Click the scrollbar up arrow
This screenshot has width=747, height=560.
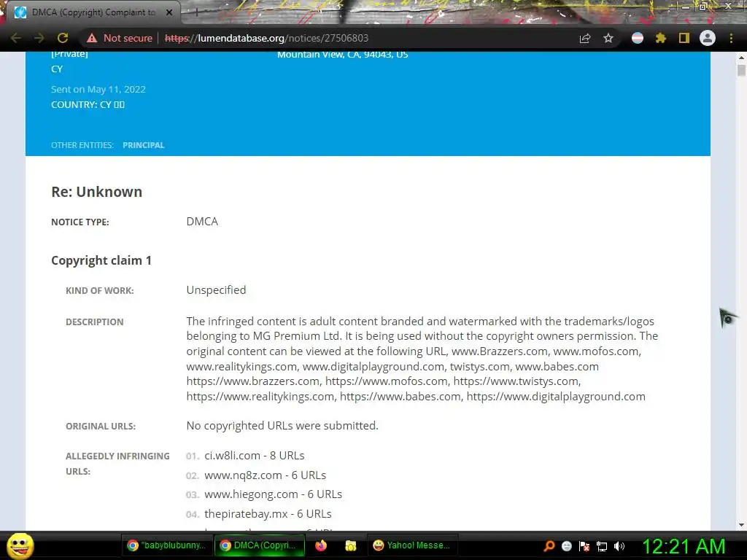741,58
